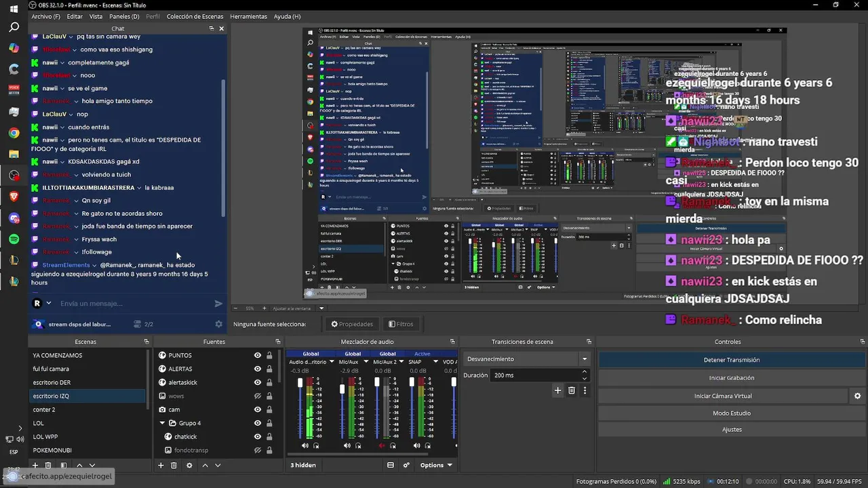Open advanced audio properties gears icon
Viewport: 868px width, 488px height.
coord(406,466)
